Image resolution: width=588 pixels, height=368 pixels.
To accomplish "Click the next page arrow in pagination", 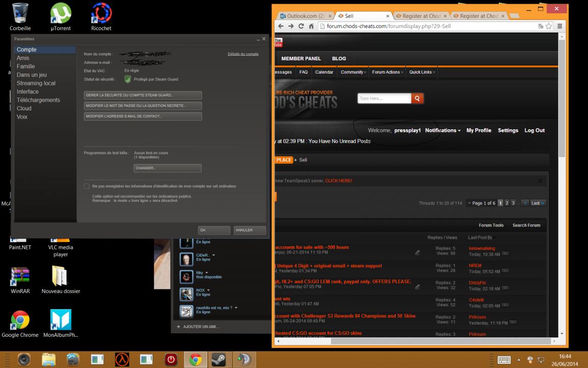I will pos(525,203).
